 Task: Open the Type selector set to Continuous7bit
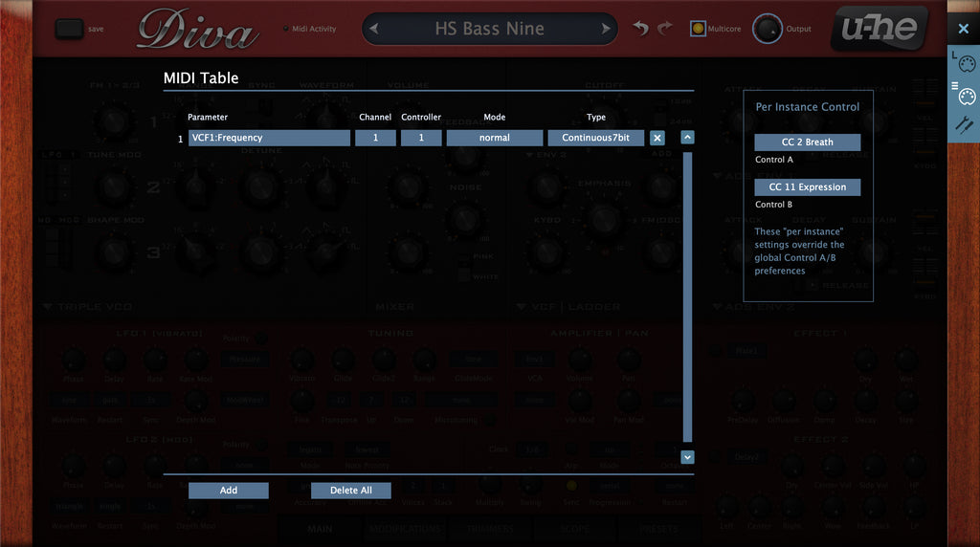point(595,138)
